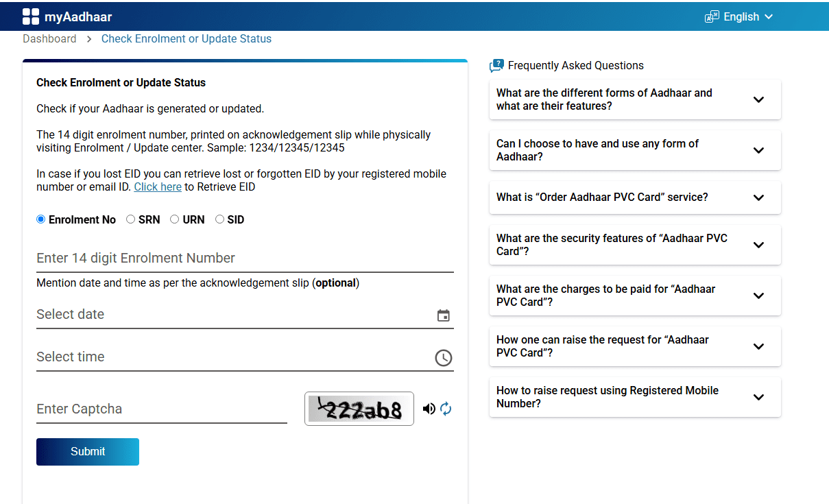Play the captcha audio speaker icon

[429, 409]
